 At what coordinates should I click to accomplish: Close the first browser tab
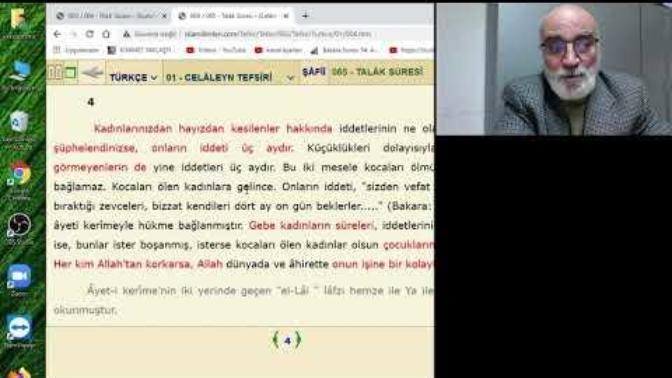click(164, 16)
